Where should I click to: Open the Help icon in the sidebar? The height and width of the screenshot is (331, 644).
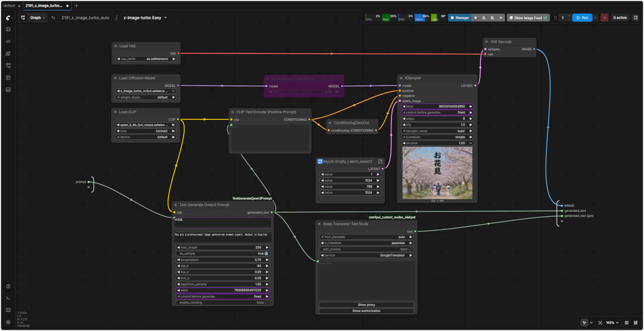8,286
